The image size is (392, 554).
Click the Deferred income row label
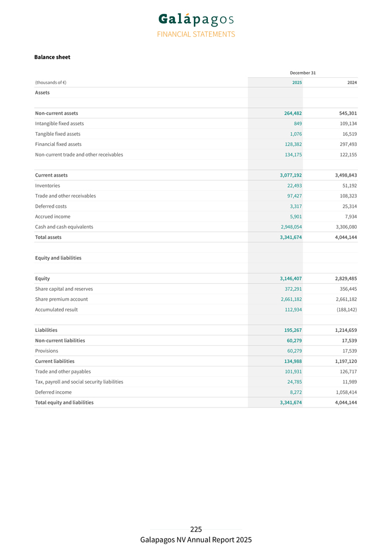(x=53, y=392)
